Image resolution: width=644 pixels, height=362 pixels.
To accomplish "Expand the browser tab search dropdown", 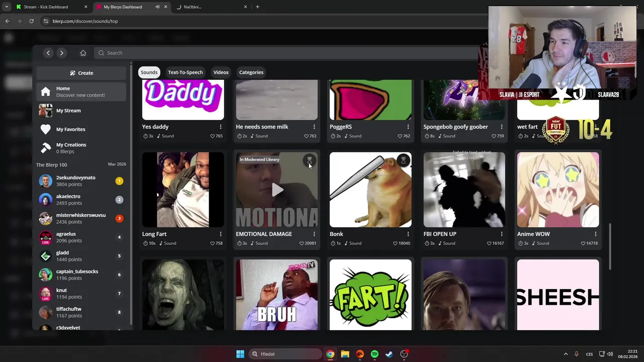I will (6, 7).
